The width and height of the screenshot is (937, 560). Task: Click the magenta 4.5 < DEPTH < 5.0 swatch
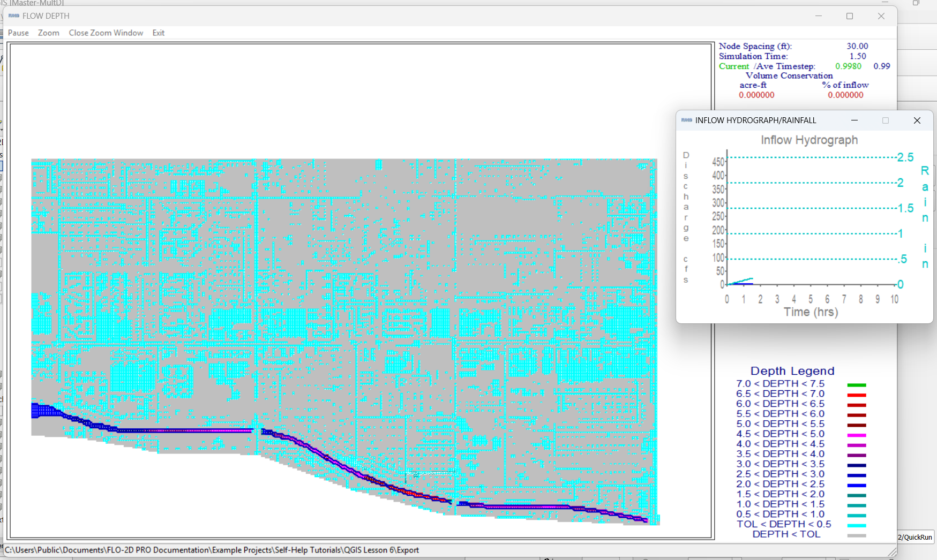click(x=856, y=435)
